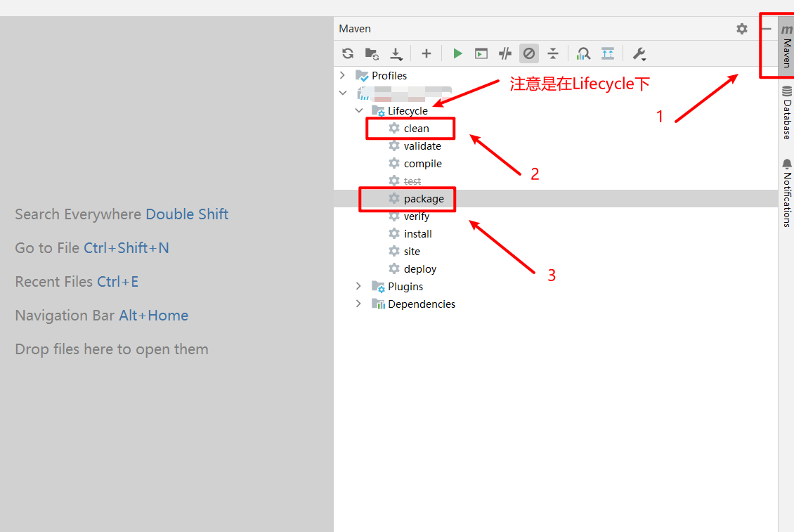Open the Notifications side tab
This screenshot has height=532, width=794.
pyautogui.click(x=786, y=193)
